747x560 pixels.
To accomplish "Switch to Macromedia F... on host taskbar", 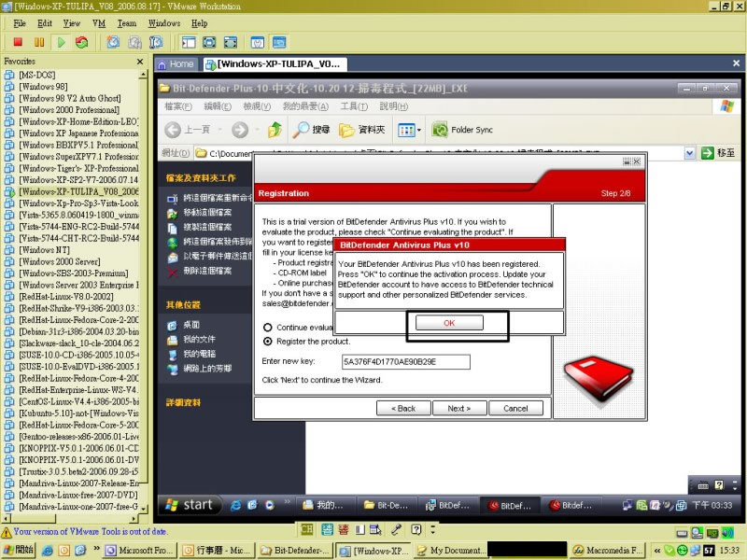I will 608,550.
